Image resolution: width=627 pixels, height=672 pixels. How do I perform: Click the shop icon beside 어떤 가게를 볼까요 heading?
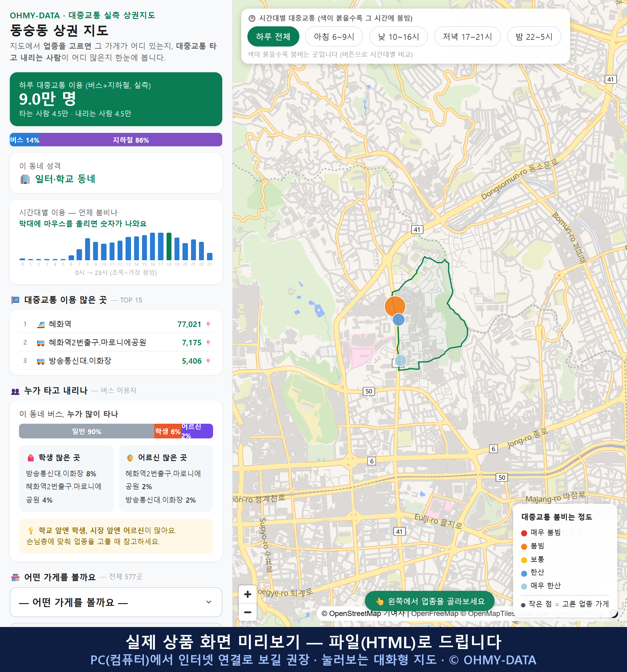(x=15, y=577)
